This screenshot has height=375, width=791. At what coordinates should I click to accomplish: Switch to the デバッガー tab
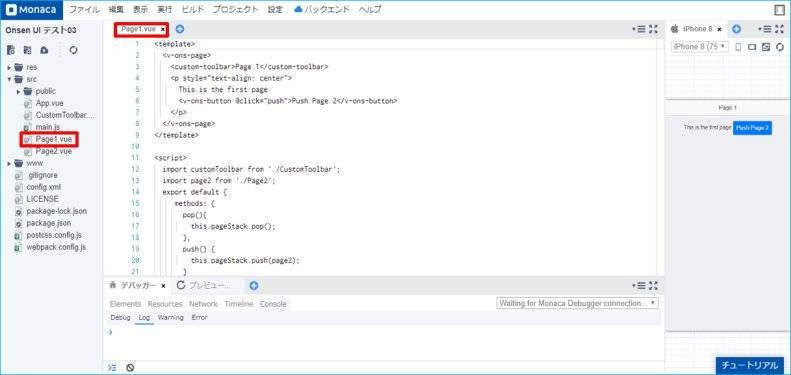[x=138, y=286]
